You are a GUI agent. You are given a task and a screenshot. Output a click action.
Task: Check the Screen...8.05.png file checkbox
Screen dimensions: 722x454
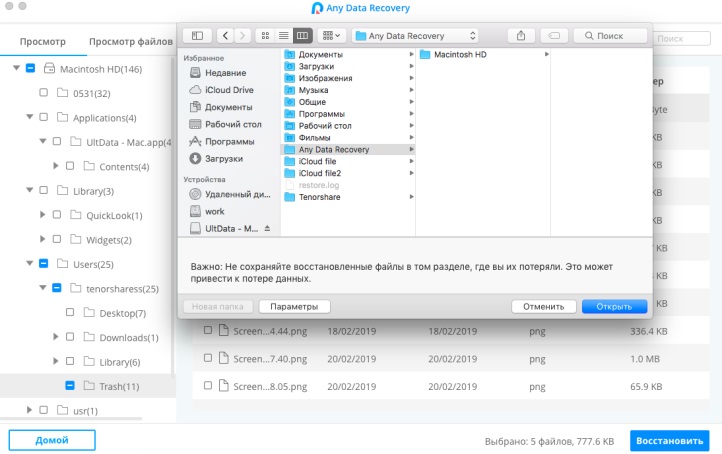[208, 386]
